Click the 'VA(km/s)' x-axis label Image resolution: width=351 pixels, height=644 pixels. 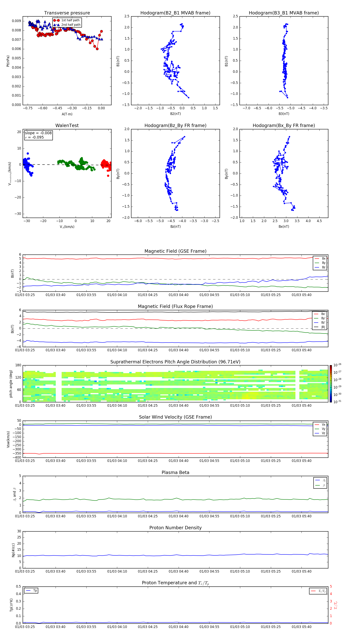click(x=67, y=227)
